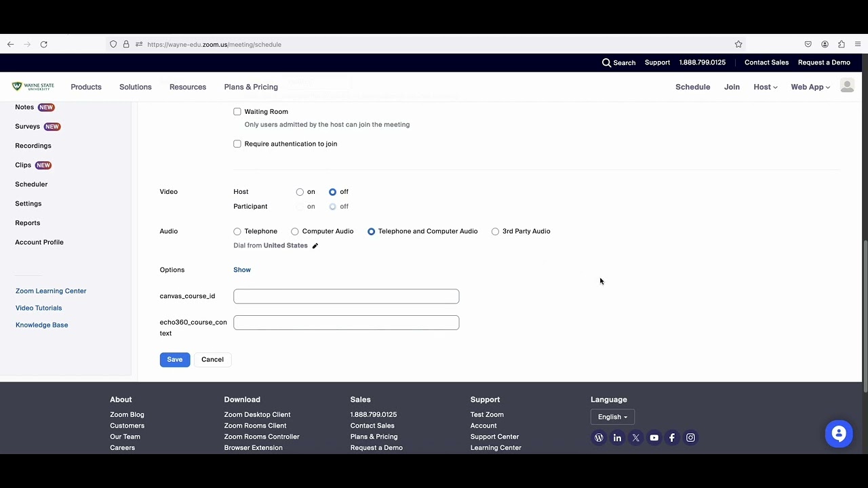Select Telephone and Computer Audio
868x488 pixels.
click(371, 232)
